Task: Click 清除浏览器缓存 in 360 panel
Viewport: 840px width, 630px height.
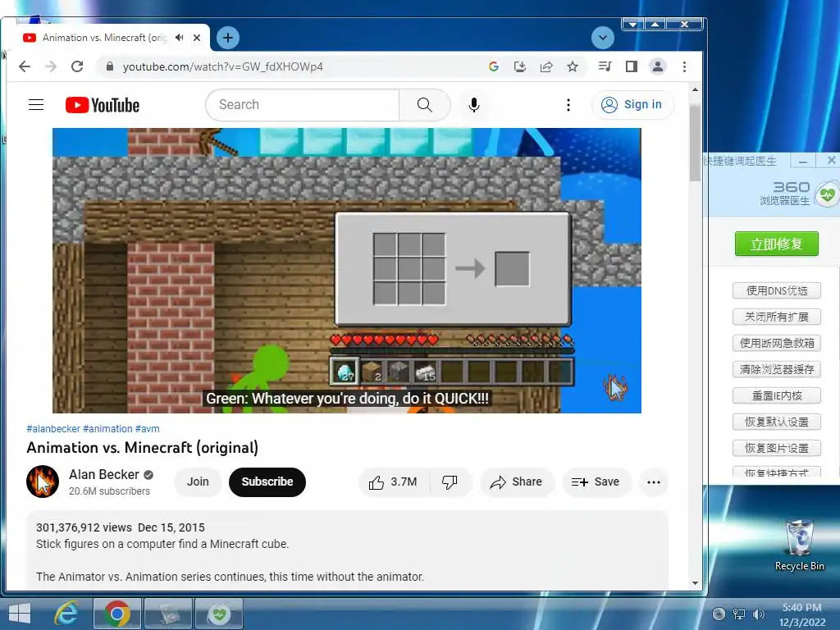Action: pyautogui.click(x=776, y=370)
